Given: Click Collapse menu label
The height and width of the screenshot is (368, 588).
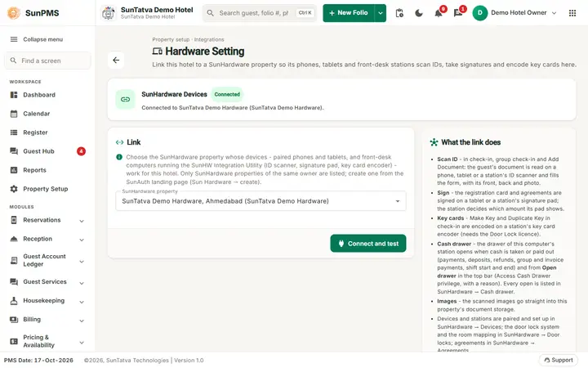Looking at the screenshot, I should point(43,39).
